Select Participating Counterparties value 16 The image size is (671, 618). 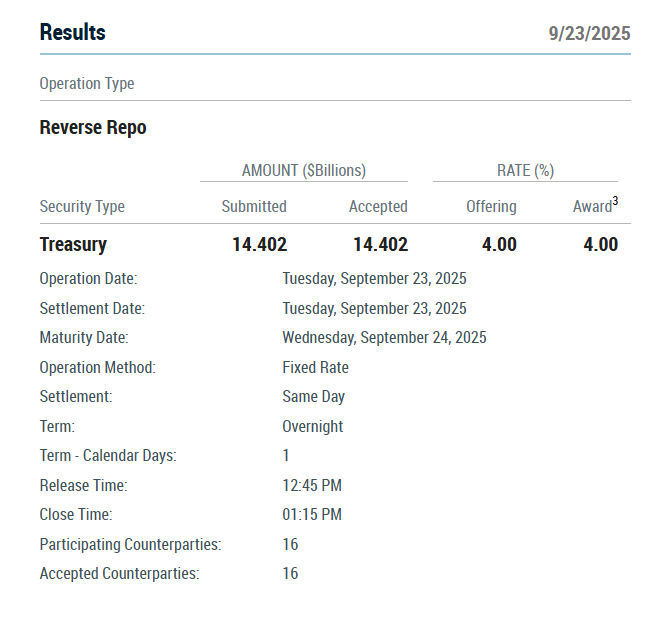[290, 545]
